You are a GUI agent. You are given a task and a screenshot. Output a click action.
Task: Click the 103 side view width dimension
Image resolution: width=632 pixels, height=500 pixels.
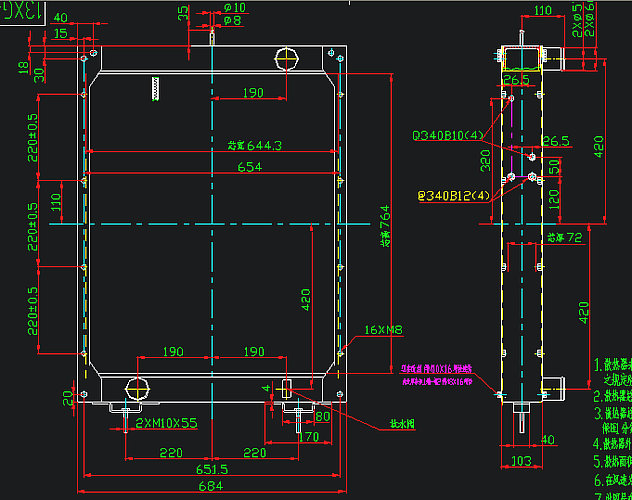[x=519, y=460]
